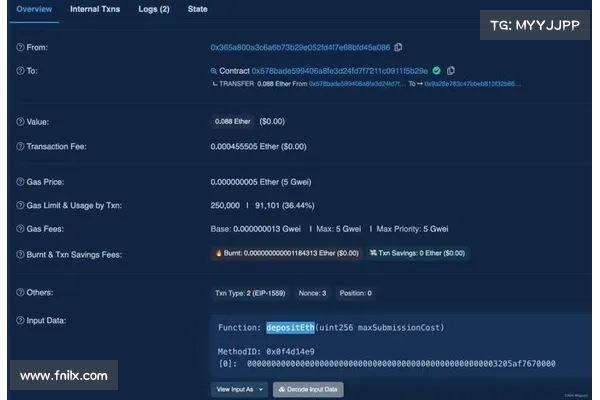Click the Txn Savings badge icon
600x400 pixels.
point(373,253)
